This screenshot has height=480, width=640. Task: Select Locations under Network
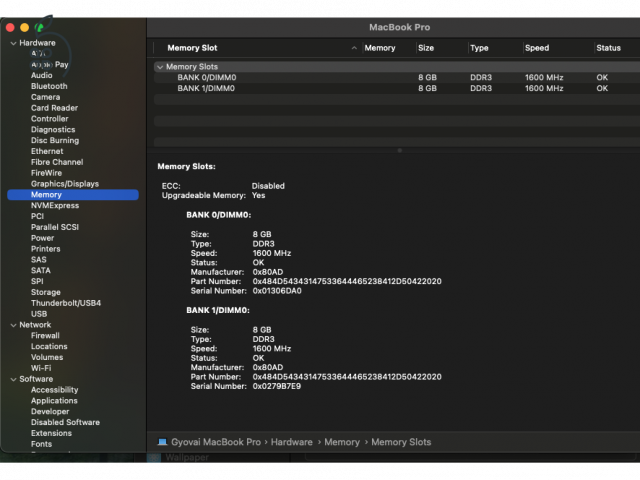[x=49, y=347]
